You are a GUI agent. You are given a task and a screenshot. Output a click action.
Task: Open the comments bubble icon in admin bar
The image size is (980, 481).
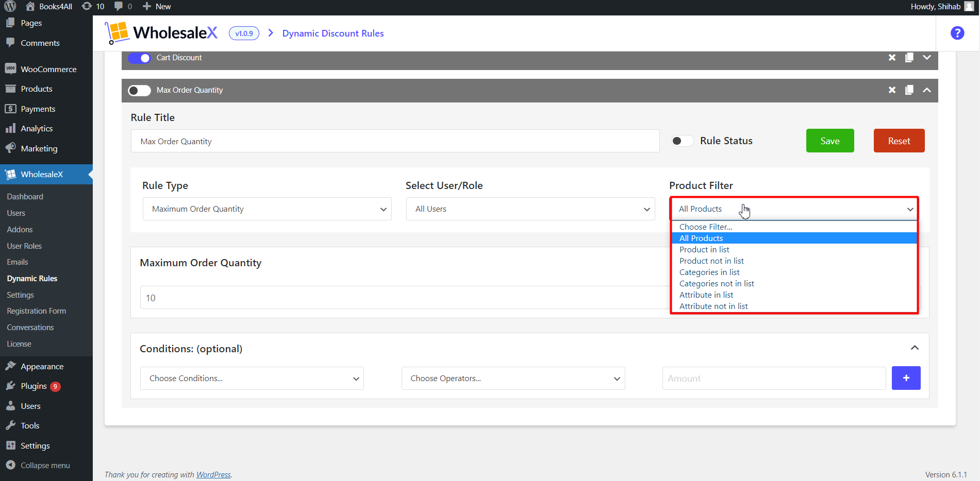(119, 6)
